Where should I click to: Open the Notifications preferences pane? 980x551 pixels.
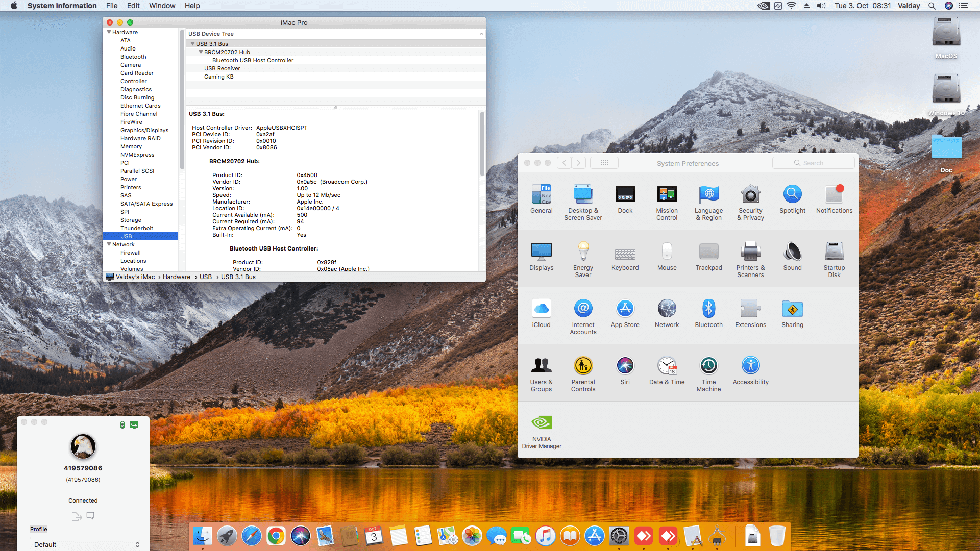834,199
